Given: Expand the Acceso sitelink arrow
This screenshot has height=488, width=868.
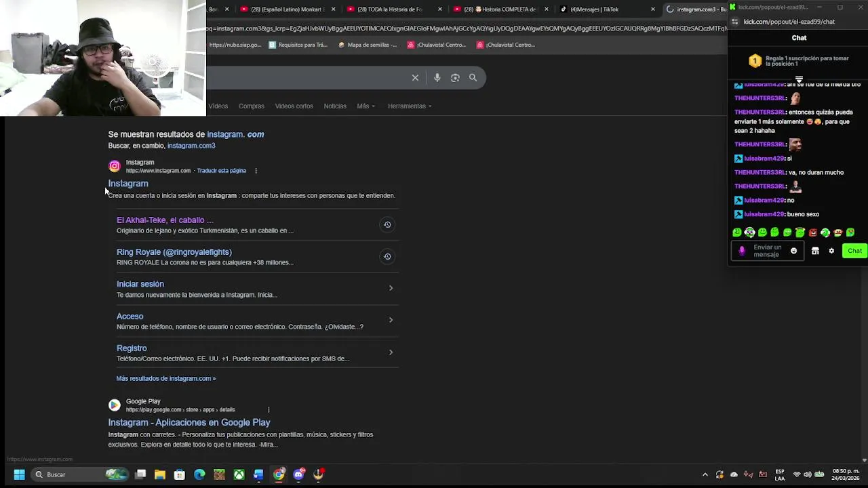Looking at the screenshot, I should point(391,320).
